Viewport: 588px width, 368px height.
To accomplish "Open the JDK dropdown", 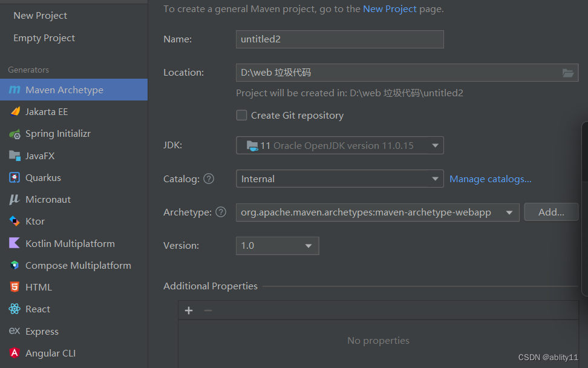I will 340,145.
